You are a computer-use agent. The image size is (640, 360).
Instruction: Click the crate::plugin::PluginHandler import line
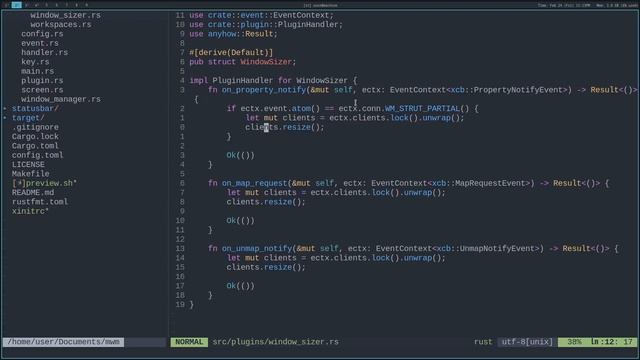click(x=266, y=24)
